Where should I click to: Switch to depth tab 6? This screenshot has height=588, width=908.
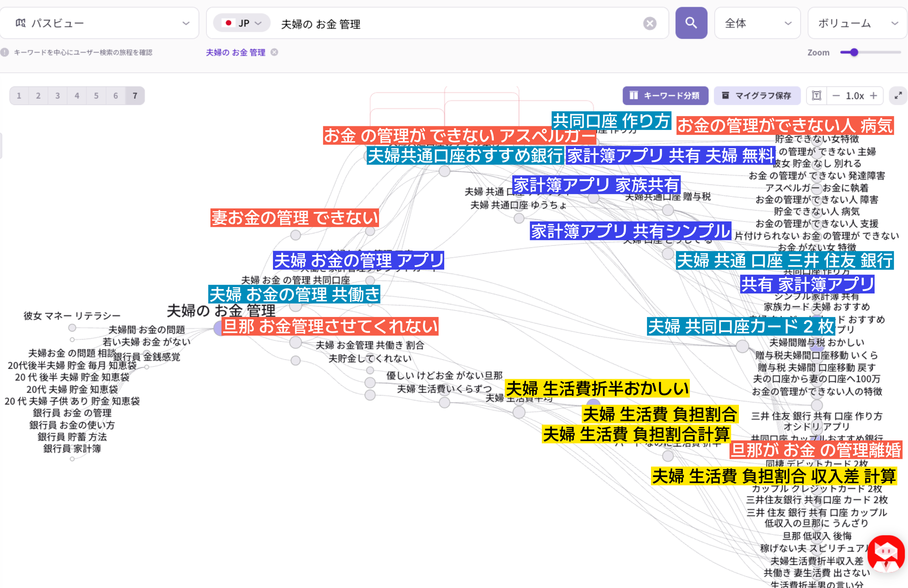pos(115,95)
